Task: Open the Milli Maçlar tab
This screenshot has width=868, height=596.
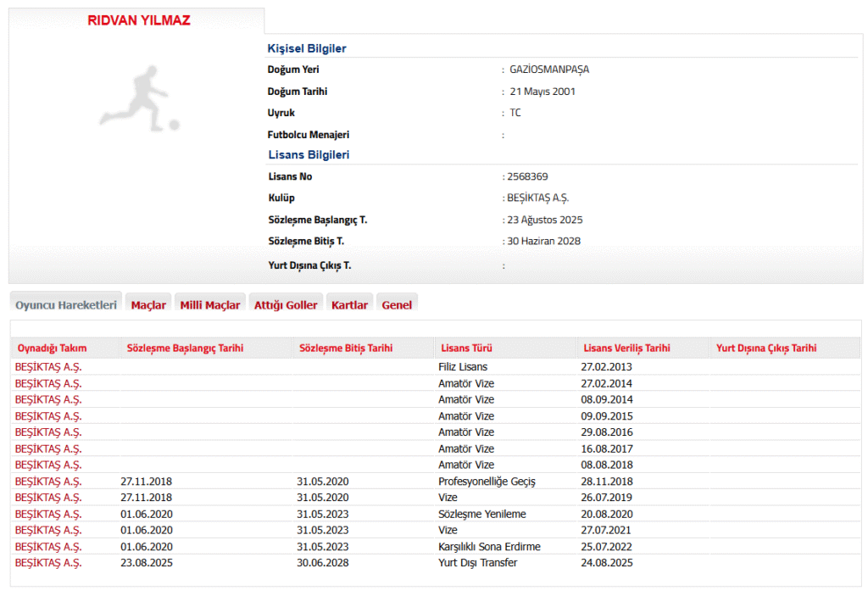Action: pos(210,305)
